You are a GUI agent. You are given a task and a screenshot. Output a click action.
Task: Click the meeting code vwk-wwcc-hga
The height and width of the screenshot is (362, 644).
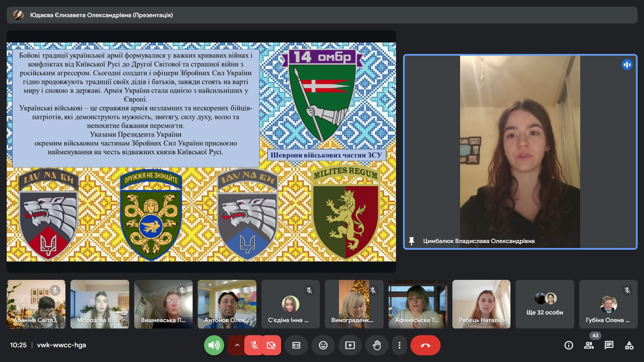point(61,345)
